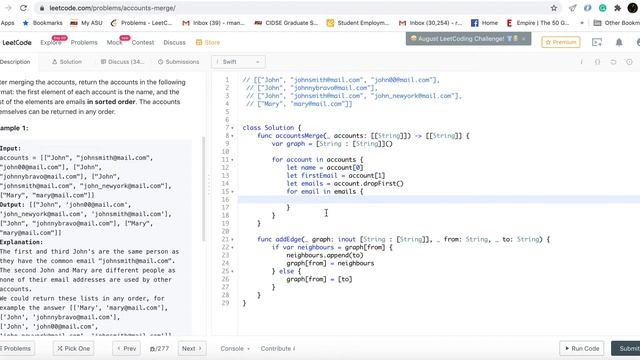The height and width of the screenshot is (360, 640).
Task: Switch to the Discuss tab in problem panel
Action: (x=122, y=62)
